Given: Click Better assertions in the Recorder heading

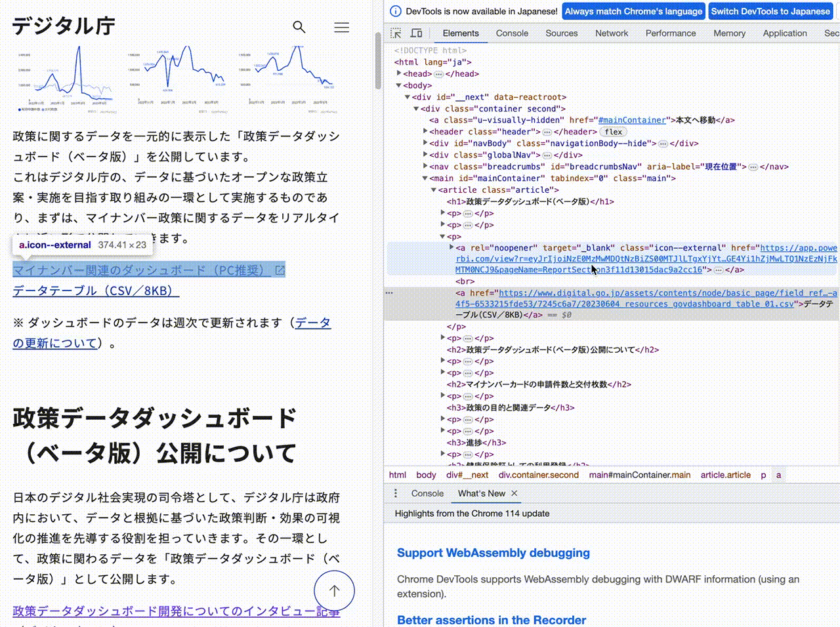Looking at the screenshot, I should click(492, 620).
